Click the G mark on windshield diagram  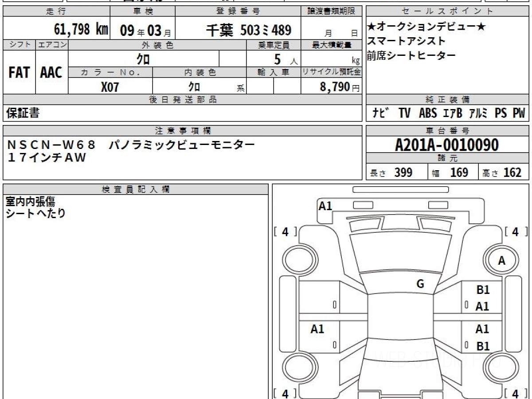pos(420,284)
